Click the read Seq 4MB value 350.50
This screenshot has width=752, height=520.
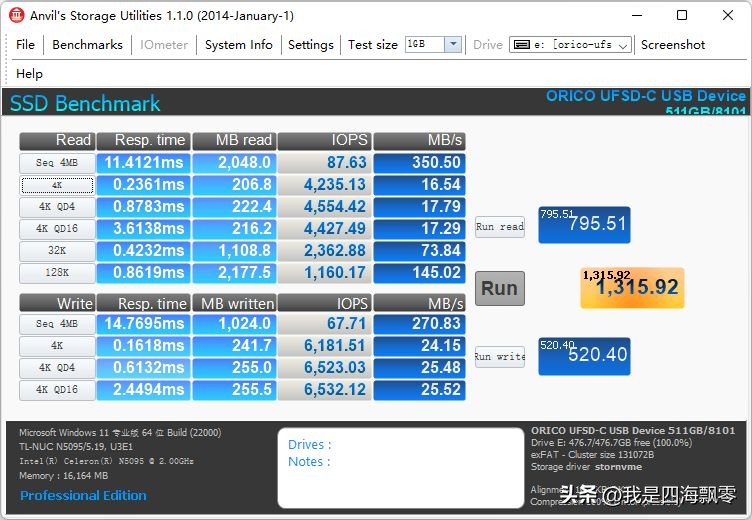pos(420,163)
